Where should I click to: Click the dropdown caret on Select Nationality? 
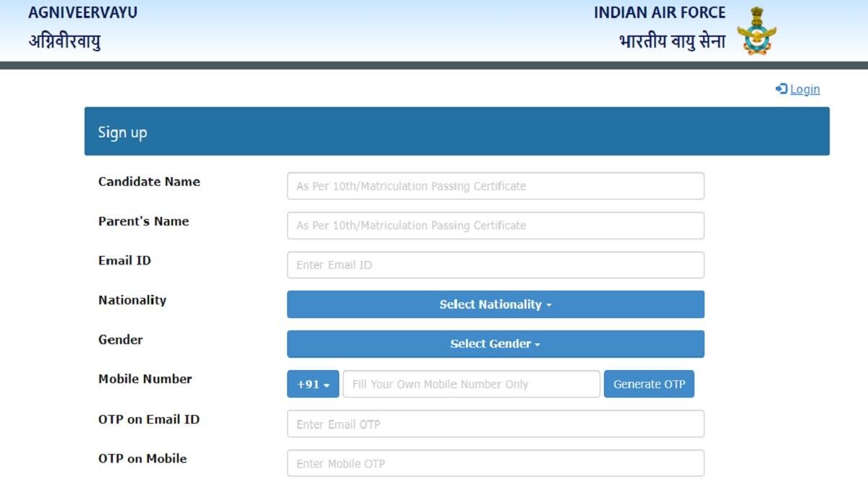tap(548, 304)
